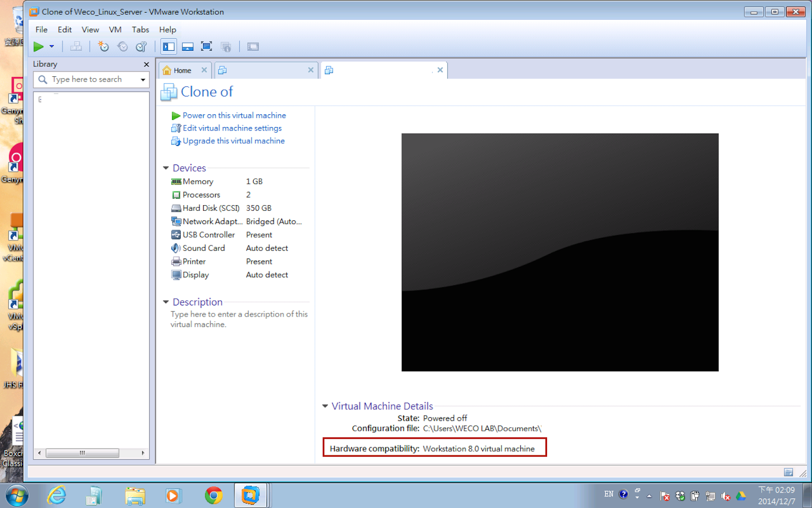
Task: Click Edit virtual machine settings link
Action: click(232, 128)
